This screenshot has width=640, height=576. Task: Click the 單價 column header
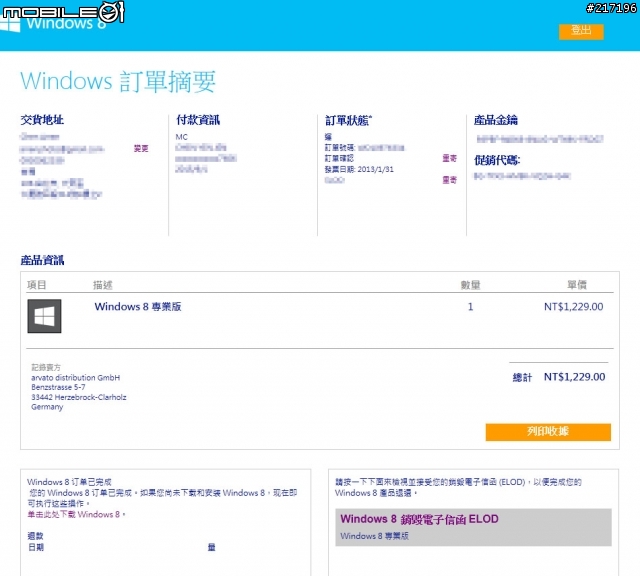click(577, 285)
